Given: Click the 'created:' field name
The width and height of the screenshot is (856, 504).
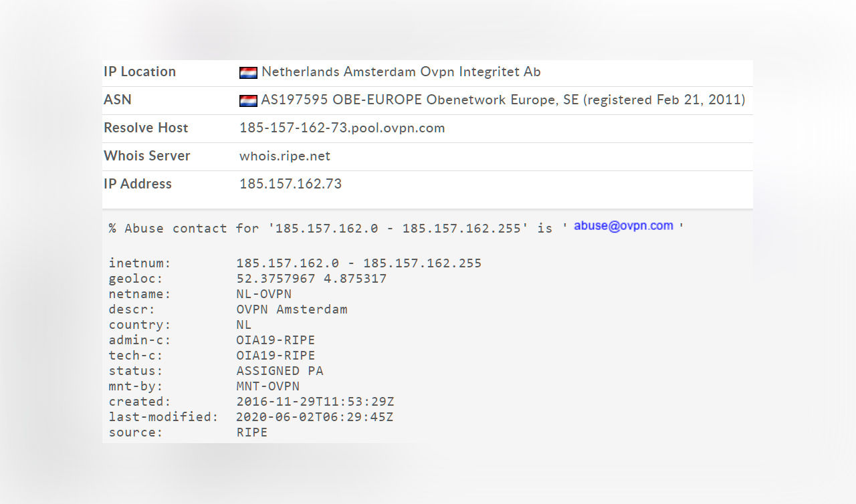Looking at the screenshot, I should 140,401.
